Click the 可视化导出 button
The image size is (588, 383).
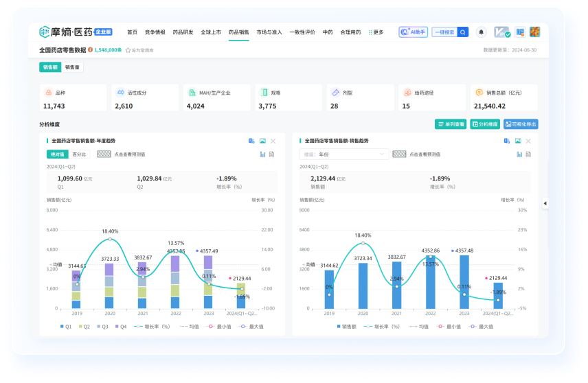[x=521, y=124]
